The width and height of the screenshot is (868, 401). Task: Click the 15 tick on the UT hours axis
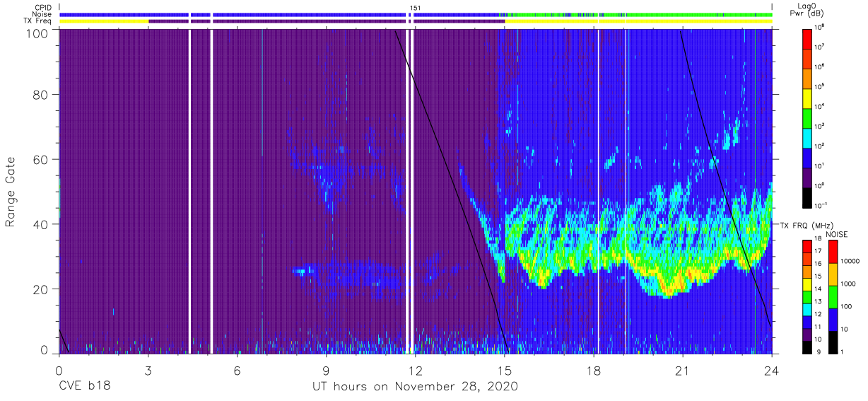(x=505, y=370)
